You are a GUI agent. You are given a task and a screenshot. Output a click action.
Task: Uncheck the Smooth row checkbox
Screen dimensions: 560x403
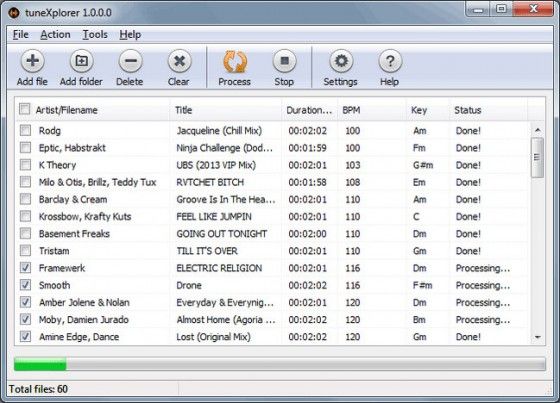point(25,285)
